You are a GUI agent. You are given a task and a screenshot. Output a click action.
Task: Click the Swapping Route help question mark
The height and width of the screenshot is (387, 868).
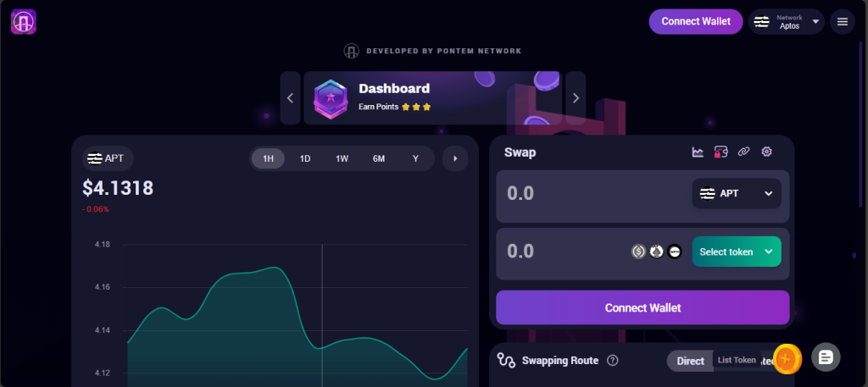613,361
